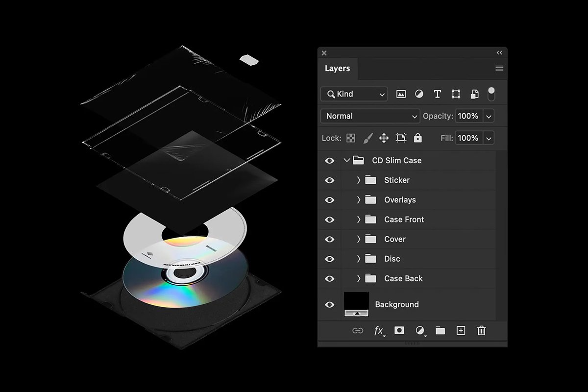Click the Add layer style fx icon

(x=379, y=331)
